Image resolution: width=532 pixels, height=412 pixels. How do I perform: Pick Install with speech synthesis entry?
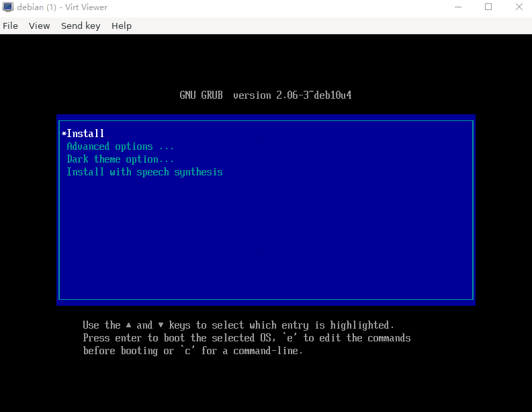[x=144, y=172]
